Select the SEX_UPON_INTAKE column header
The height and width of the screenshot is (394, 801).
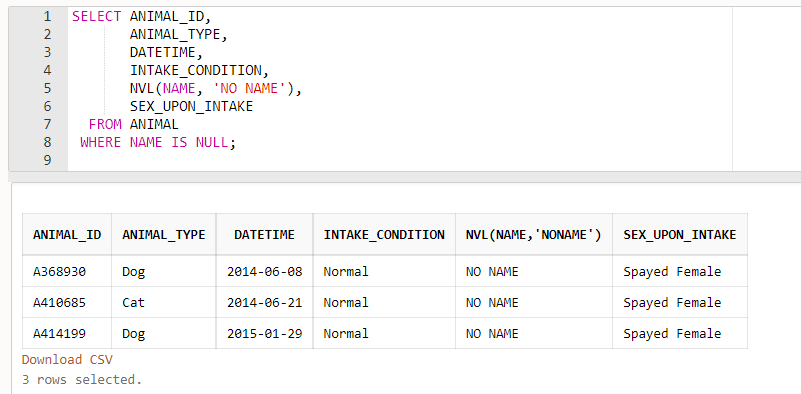point(680,235)
